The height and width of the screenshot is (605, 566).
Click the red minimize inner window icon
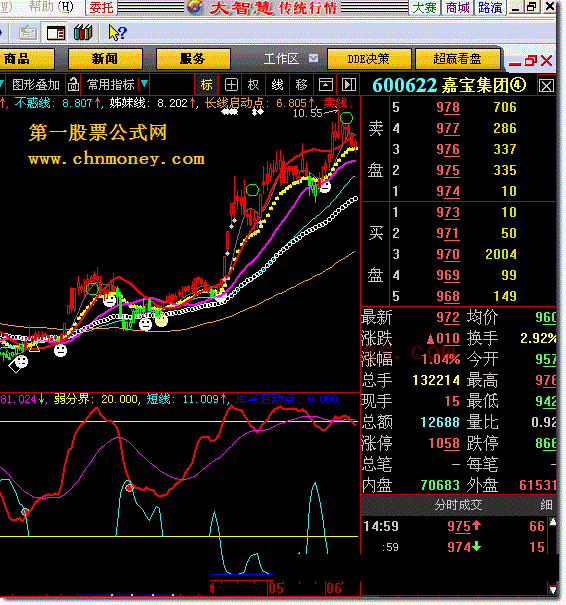515,62
